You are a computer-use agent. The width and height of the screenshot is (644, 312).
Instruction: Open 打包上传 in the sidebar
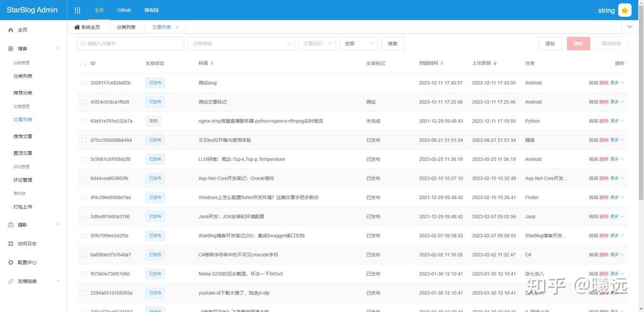[x=22, y=207]
